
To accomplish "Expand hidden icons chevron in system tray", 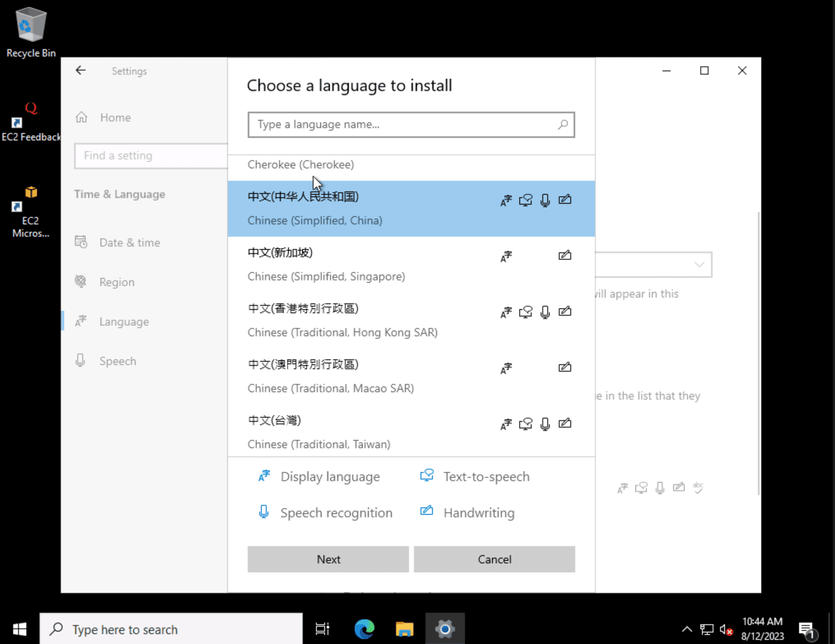I will 686,629.
